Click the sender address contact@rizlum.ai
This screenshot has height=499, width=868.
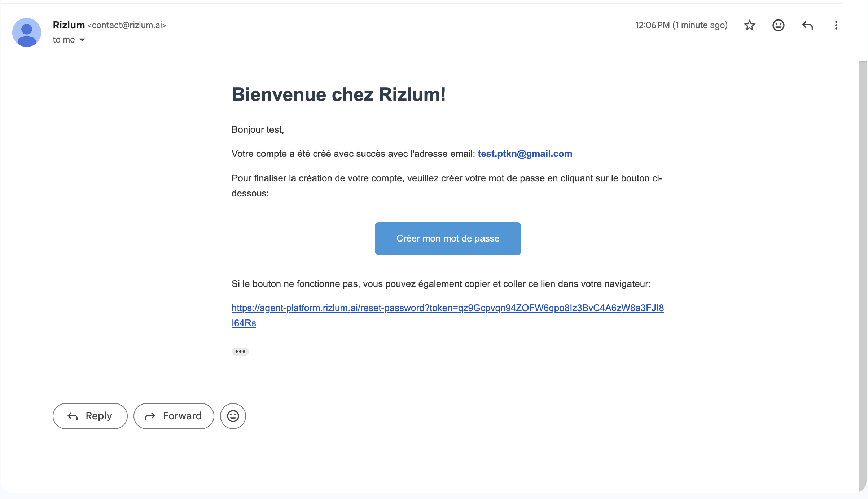pyautogui.click(x=127, y=25)
